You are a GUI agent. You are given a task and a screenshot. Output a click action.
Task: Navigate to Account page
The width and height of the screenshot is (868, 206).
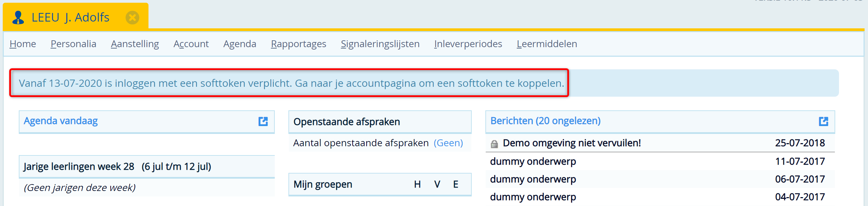(x=191, y=44)
